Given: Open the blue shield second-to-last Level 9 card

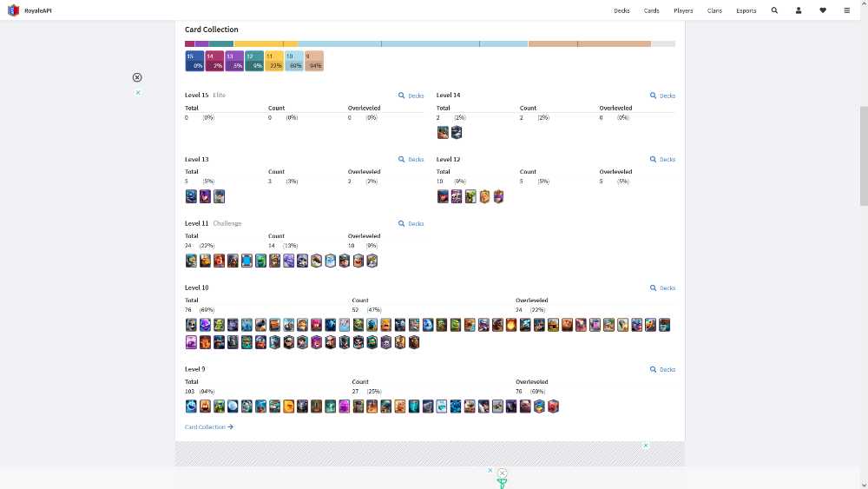Looking at the screenshot, I should [539, 406].
